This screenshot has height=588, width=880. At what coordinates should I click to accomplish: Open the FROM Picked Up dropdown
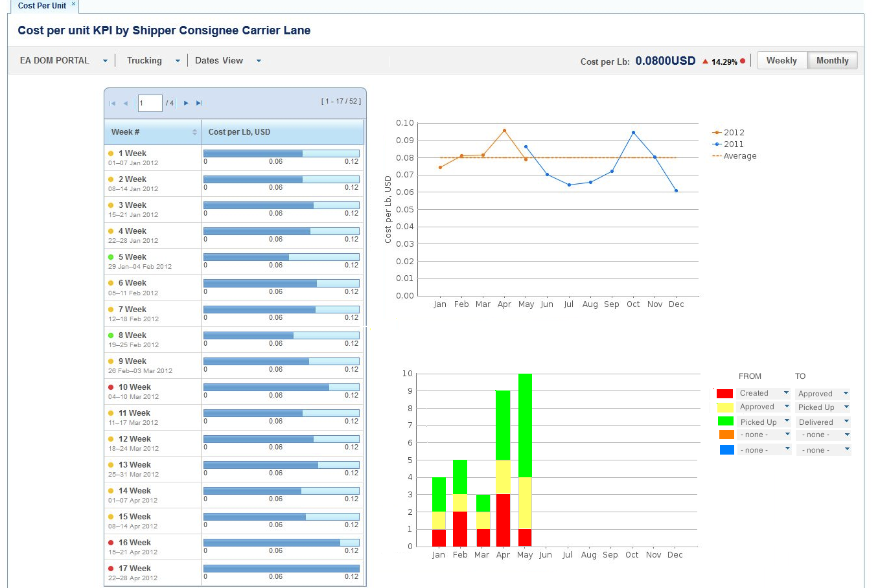coord(764,422)
